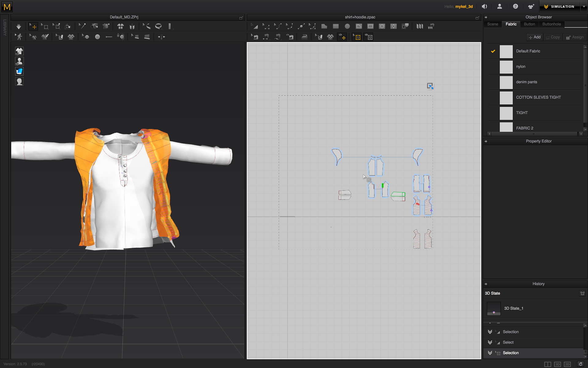
Task: Choose the Edit Curvature tool
Action: (x=278, y=27)
